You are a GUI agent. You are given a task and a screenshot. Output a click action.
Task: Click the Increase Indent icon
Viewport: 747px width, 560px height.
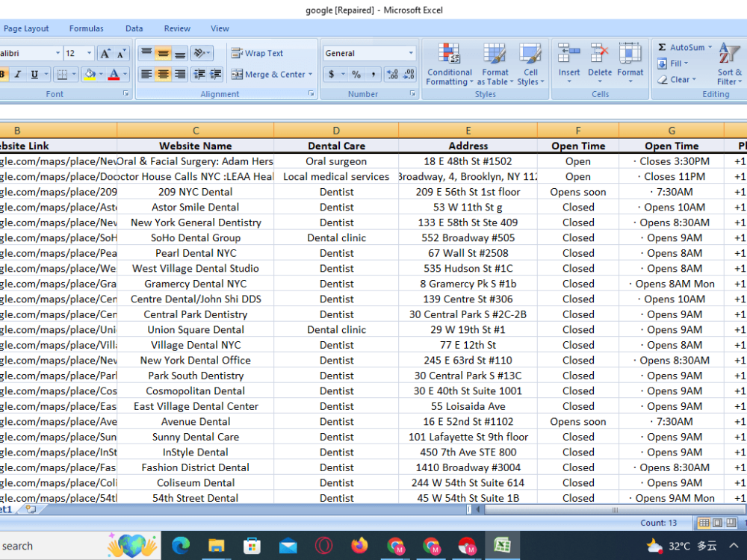coord(216,74)
